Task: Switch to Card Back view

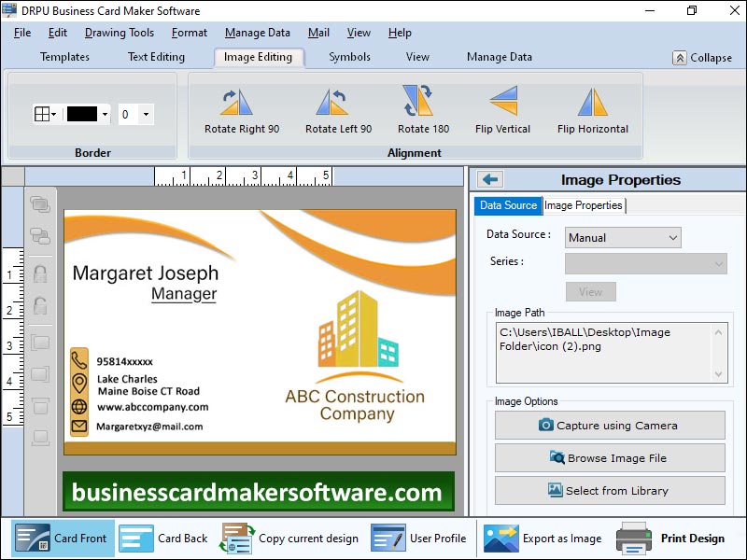Action: [164, 539]
